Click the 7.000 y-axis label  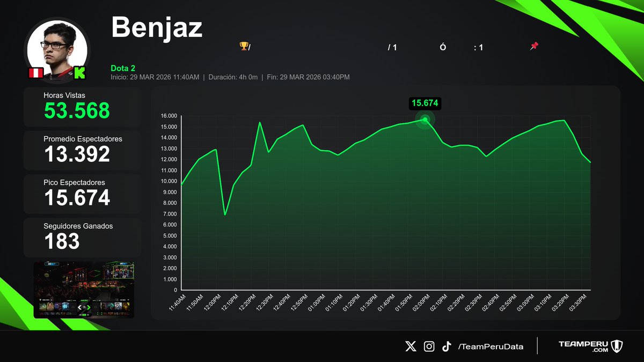(x=170, y=214)
